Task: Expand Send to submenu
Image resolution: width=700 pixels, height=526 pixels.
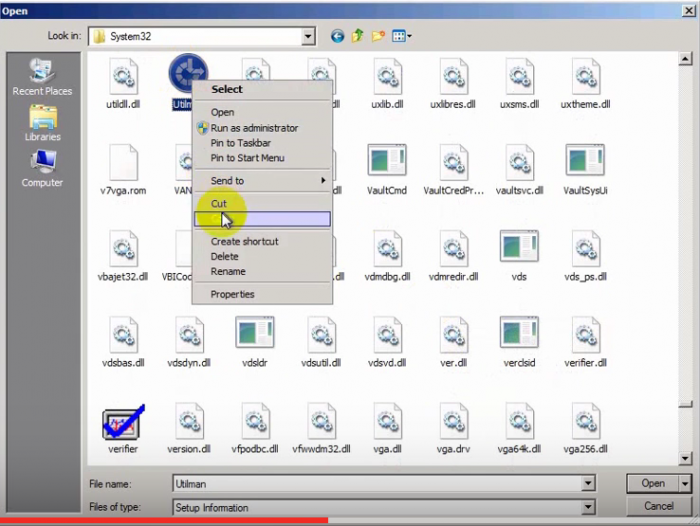Action: click(262, 181)
